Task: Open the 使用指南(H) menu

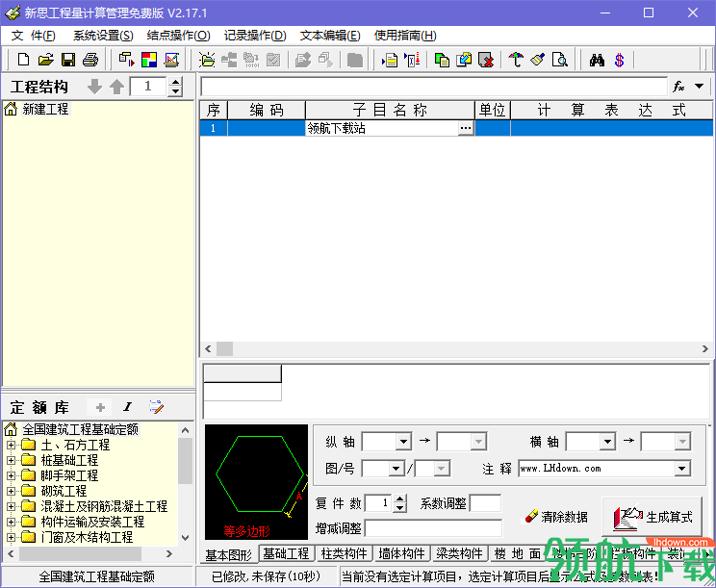Action: click(405, 36)
